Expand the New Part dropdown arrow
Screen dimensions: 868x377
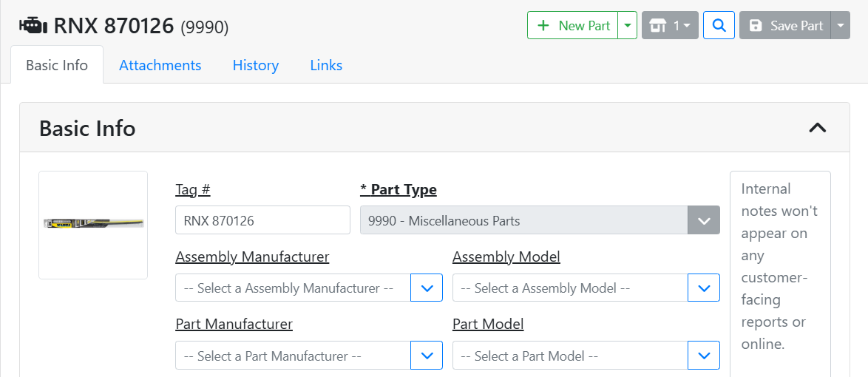pyautogui.click(x=628, y=25)
